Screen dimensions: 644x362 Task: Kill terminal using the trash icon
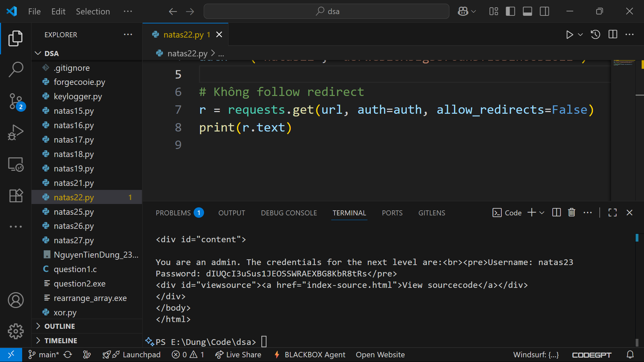point(572,213)
